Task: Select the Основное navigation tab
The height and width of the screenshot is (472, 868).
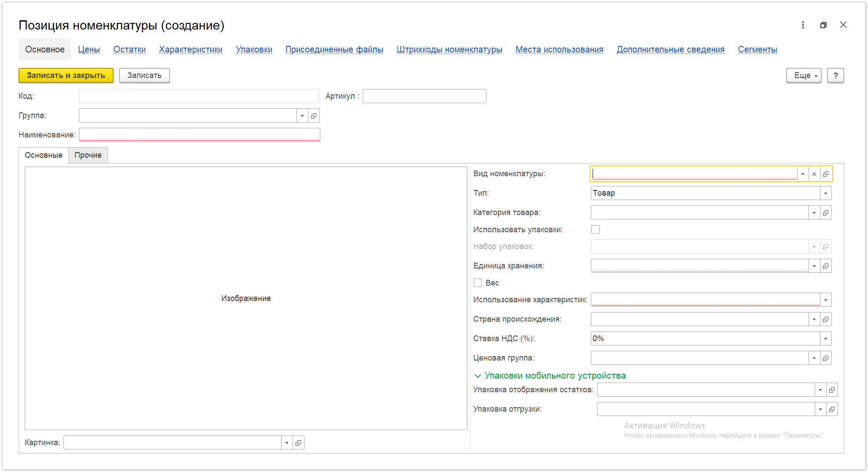Action: click(45, 49)
